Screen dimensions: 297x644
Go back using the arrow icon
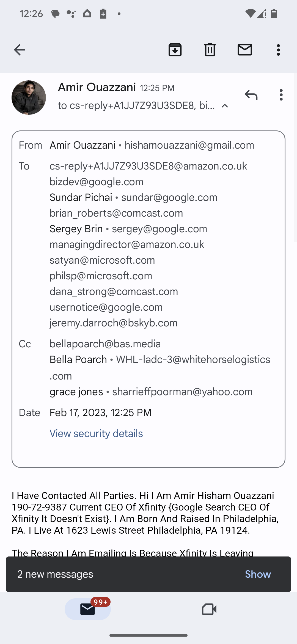[x=20, y=50]
